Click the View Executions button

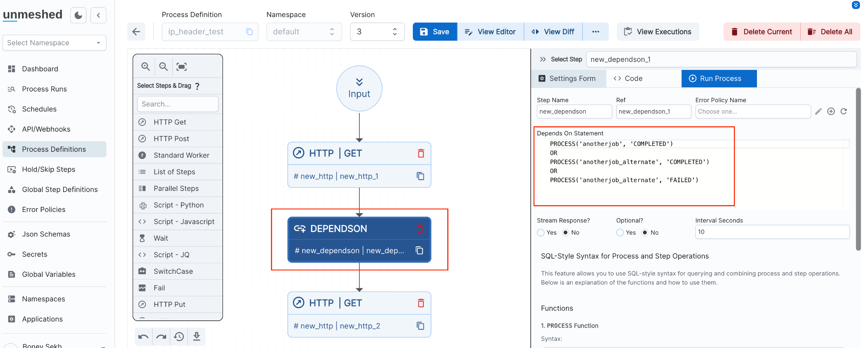658,32
